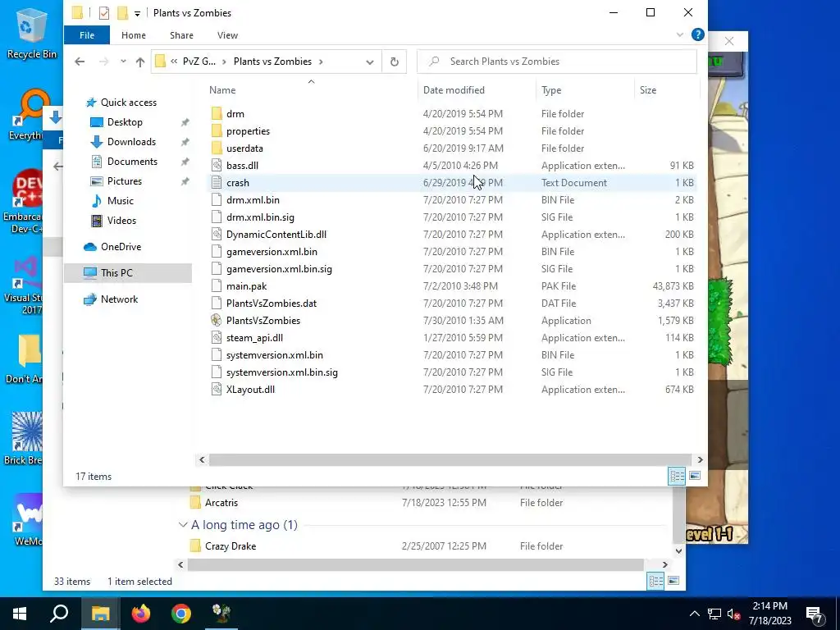Click the Back navigation arrow
The height and width of the screenshot is (630, 840).
80,62
